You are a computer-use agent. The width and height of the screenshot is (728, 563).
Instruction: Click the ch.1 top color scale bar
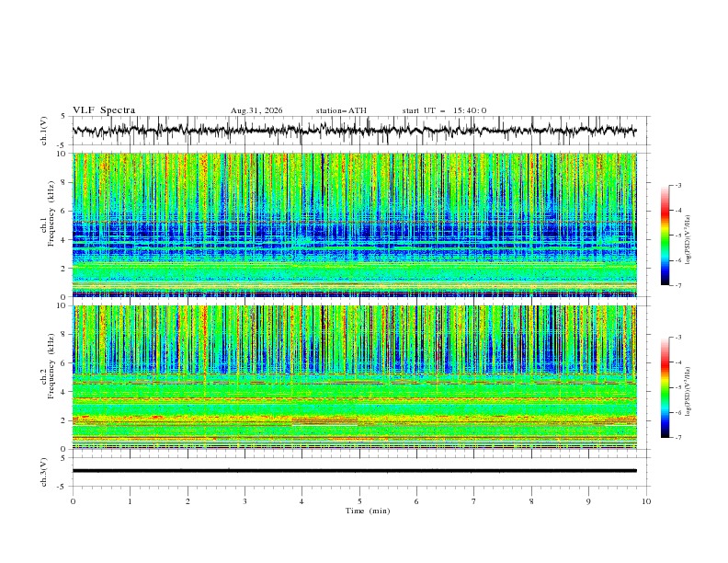coord(665,235)
